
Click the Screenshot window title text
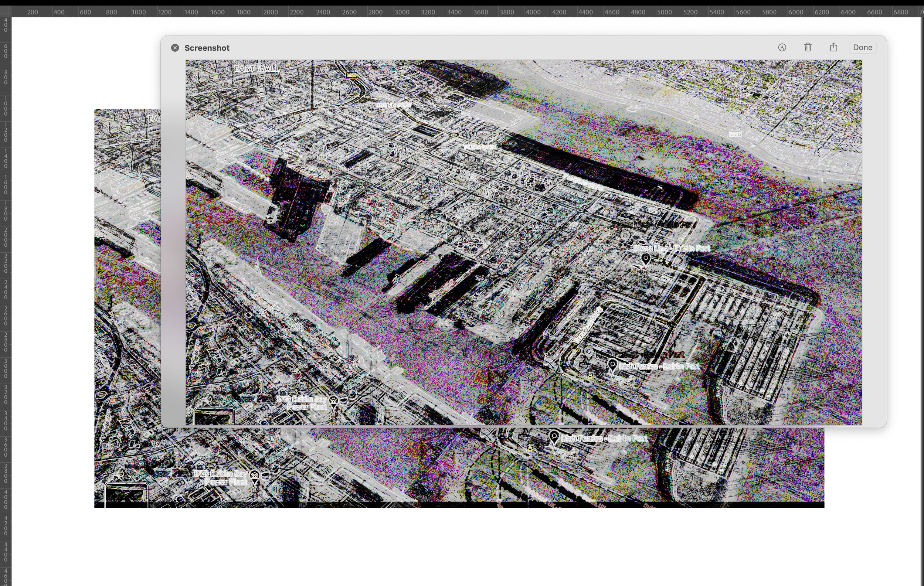(207, 48)
